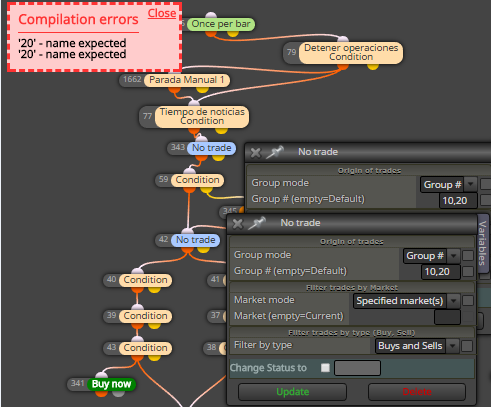Click the yellow output connector of Once per bar
This screenshot has height=407, width=491.
point(232,33)
